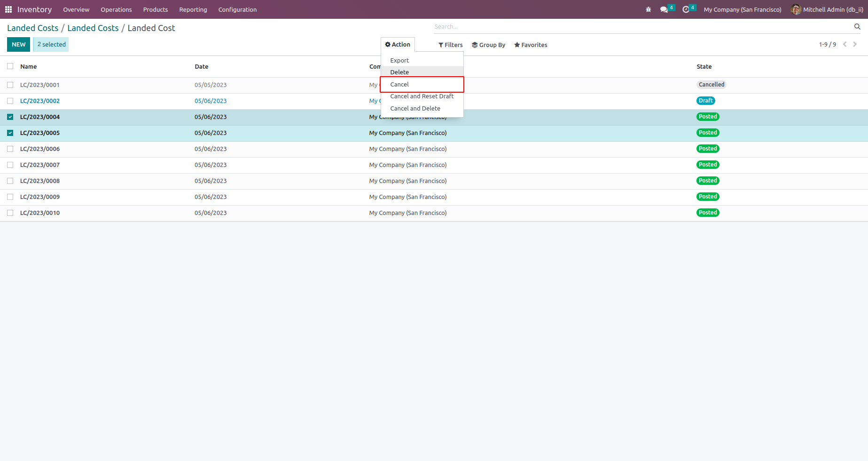Open the Favorites dropdown
The height and width of the screenshot is (461, 868).
531,45
